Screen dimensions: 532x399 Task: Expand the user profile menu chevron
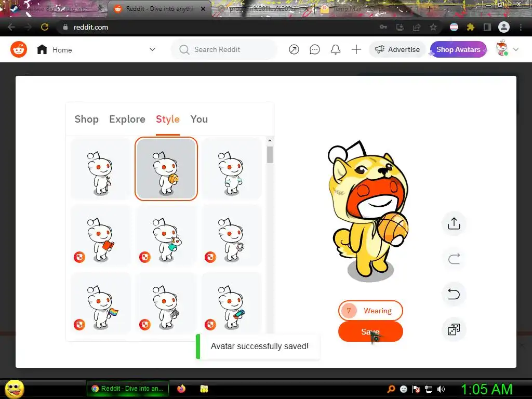coord(516,49)
